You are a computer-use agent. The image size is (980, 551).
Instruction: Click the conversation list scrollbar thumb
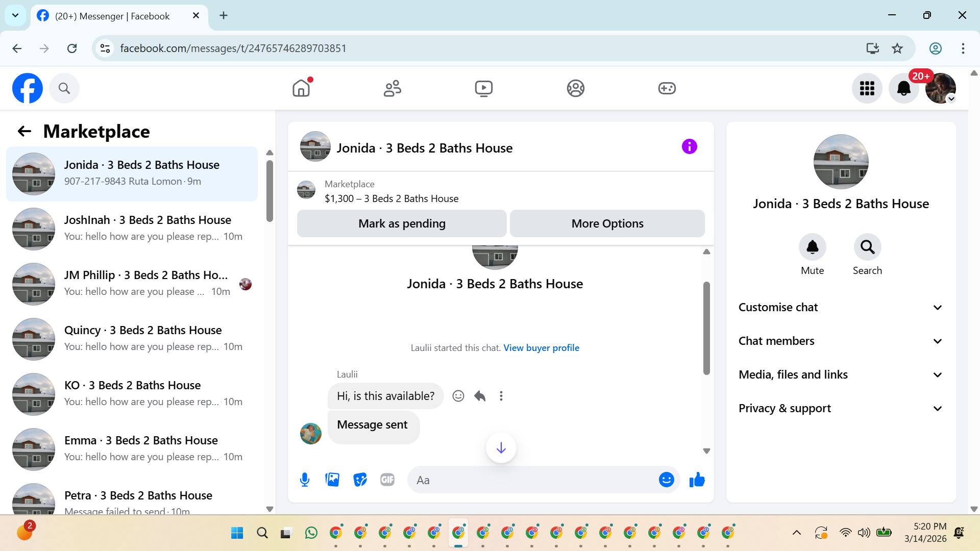269,191
